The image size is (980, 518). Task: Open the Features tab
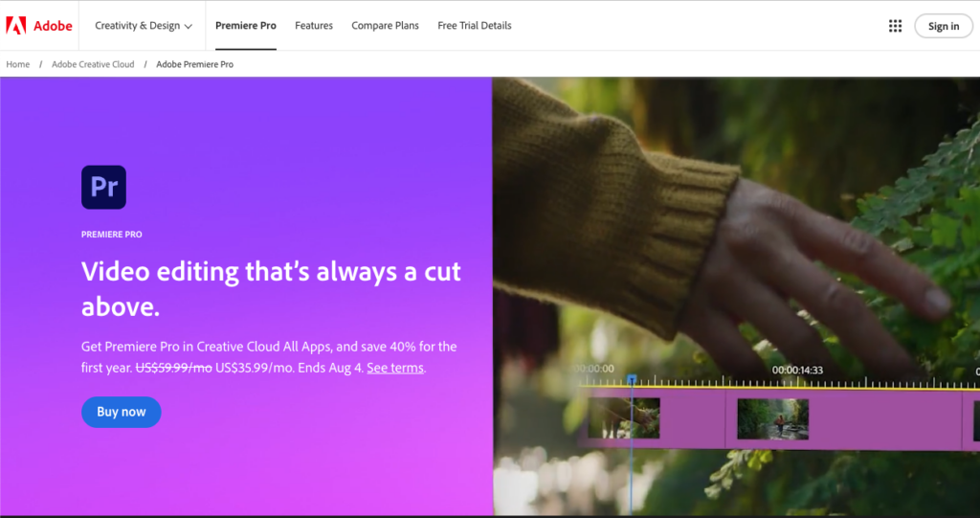point(314,26)
